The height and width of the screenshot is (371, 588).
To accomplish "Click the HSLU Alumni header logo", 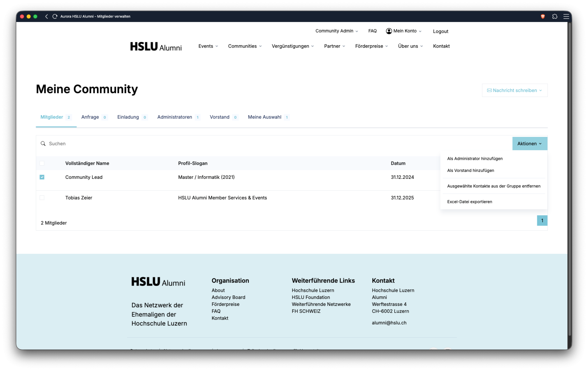I will tap(156, 47).
